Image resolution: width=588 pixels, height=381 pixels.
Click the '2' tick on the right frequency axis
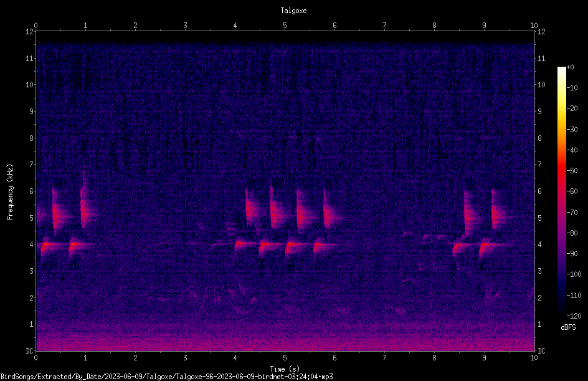coord(539,297)
